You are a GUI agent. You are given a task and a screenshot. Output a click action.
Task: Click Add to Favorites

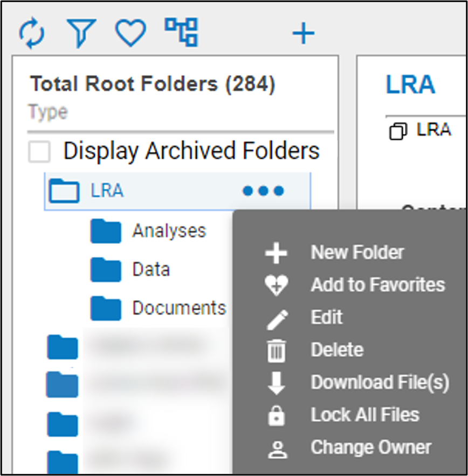click(377, 285)
